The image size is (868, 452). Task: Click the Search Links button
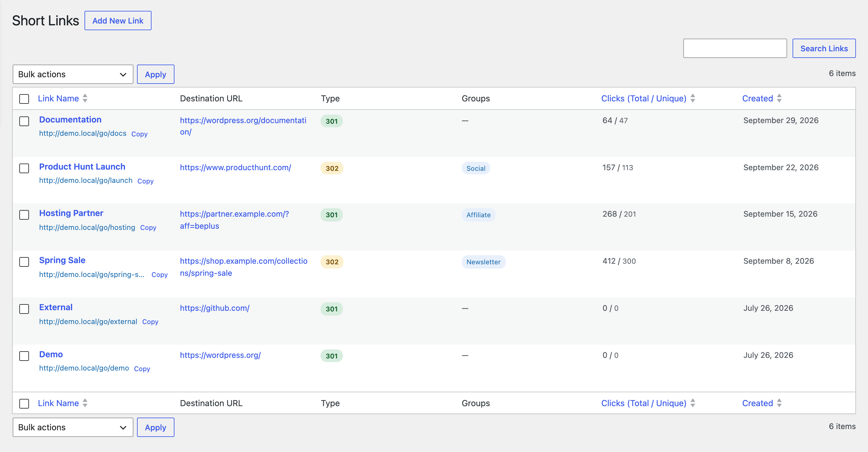(x=824, y=48)
